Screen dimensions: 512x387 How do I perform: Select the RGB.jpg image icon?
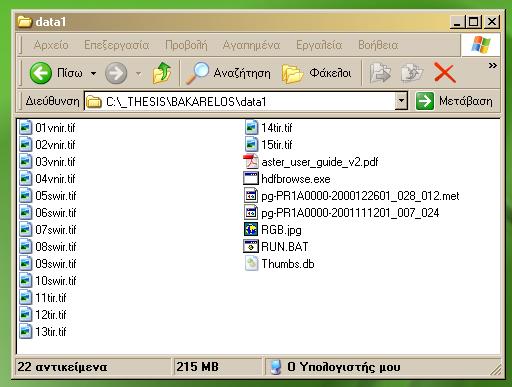251,230
